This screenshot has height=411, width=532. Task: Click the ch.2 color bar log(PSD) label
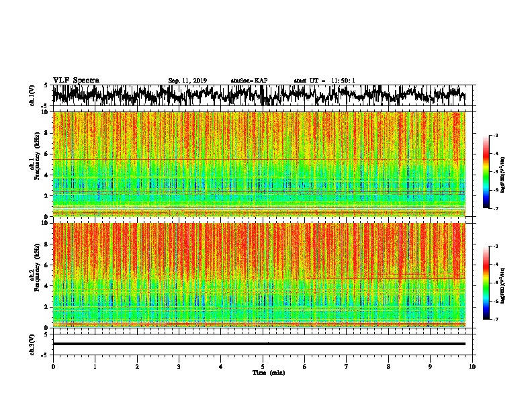(503, 285)
